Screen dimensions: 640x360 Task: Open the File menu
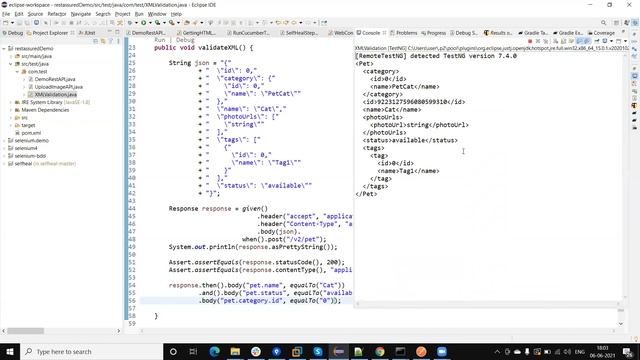click(x=6, y=14)
